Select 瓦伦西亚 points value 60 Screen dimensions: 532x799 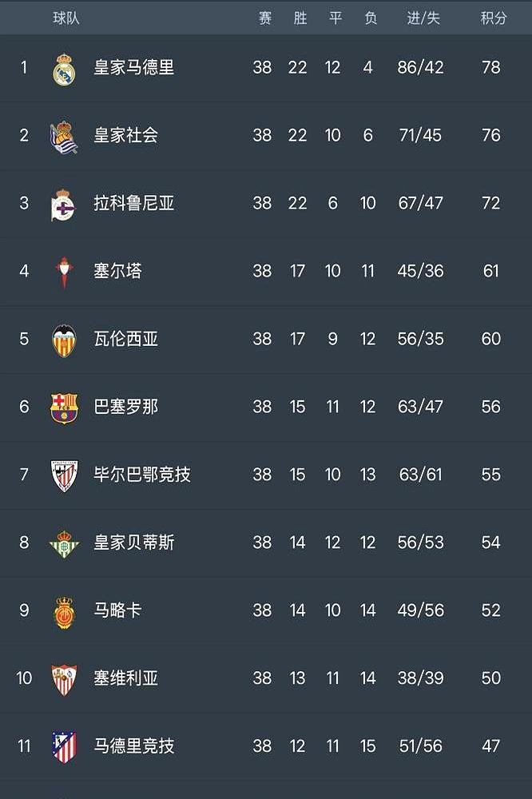click(491, 339)
